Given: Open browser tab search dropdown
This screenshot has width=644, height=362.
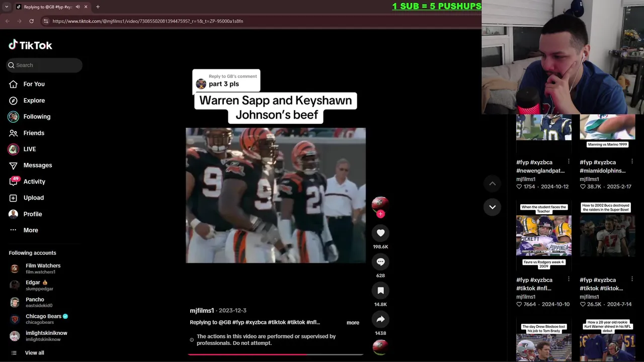Looking at the screenshot, I should [x=6, y=7].
